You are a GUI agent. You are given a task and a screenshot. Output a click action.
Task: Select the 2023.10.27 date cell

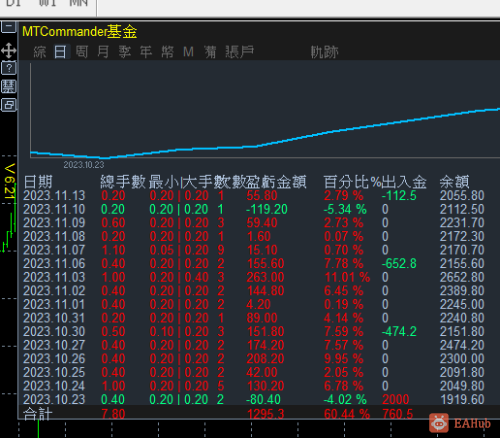pos(54,345)
